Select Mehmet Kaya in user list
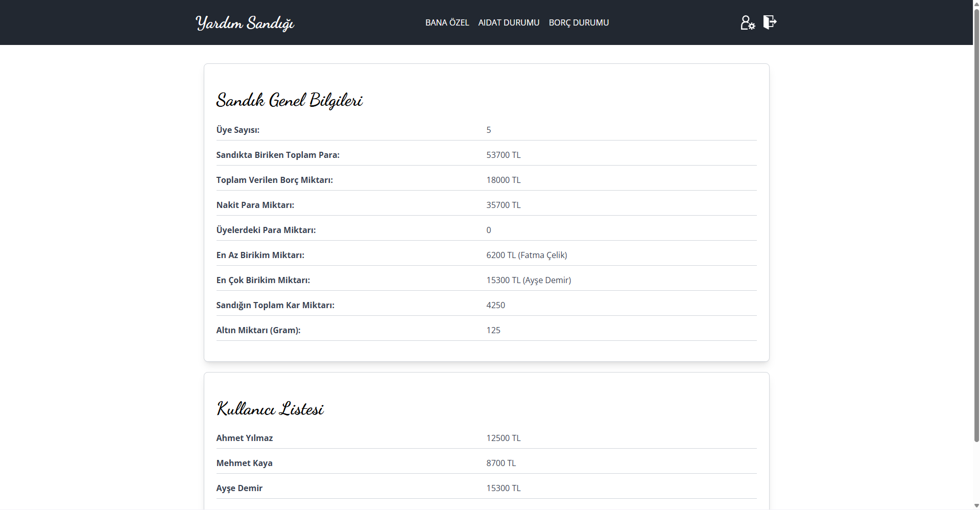 (244, 463)
